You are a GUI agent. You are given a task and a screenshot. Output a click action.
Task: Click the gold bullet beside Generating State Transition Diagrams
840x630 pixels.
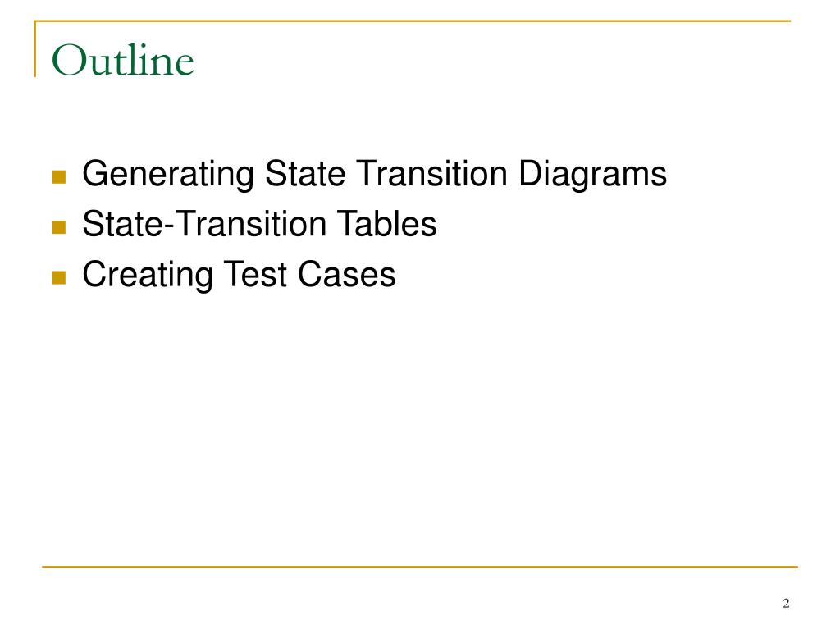tap(59, 177)
